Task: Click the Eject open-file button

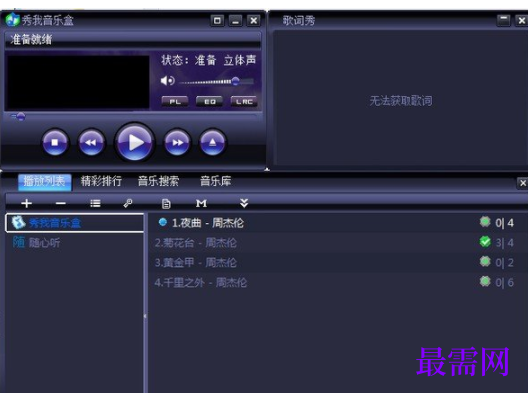Action: pyautogui.click(x=212, y=142)
